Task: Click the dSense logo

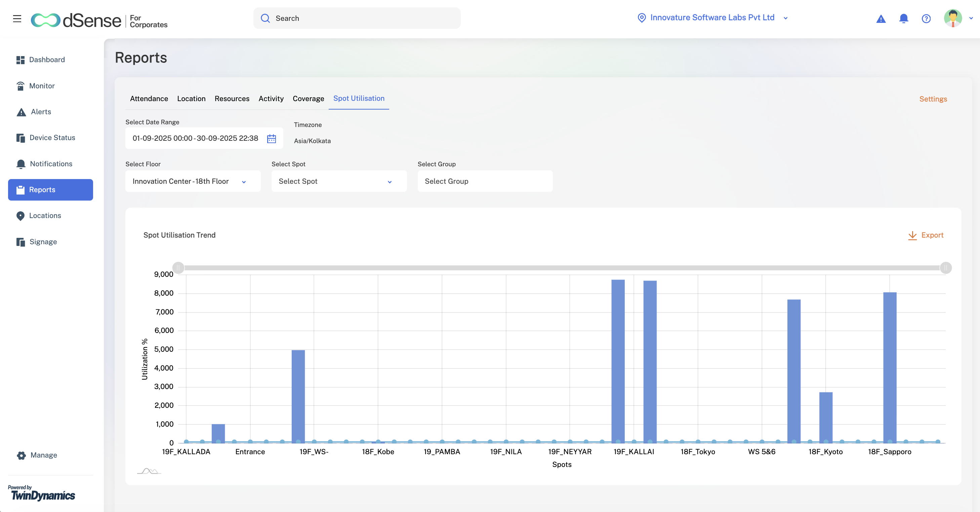Action: pyautogui.click(x=76, y=20)
